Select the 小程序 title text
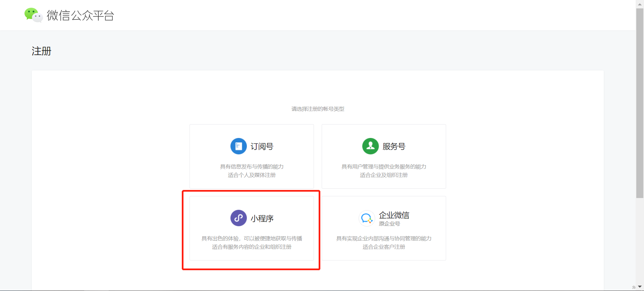 [262, 219]
